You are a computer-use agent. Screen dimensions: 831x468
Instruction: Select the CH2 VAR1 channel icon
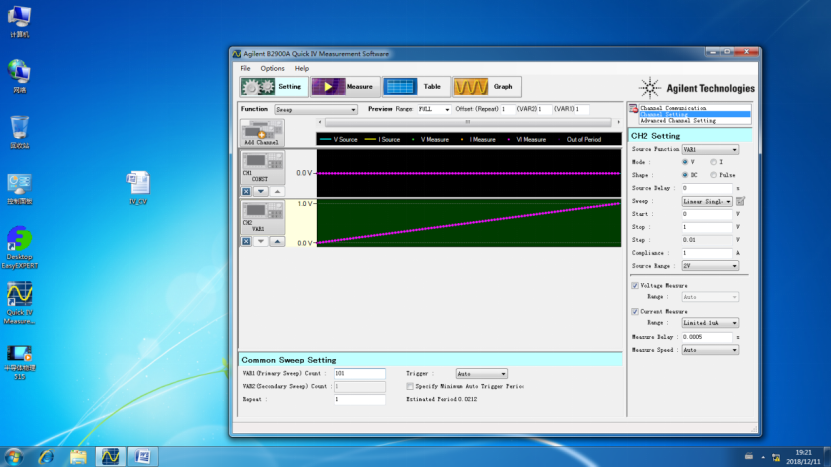(x=262, y=217)
